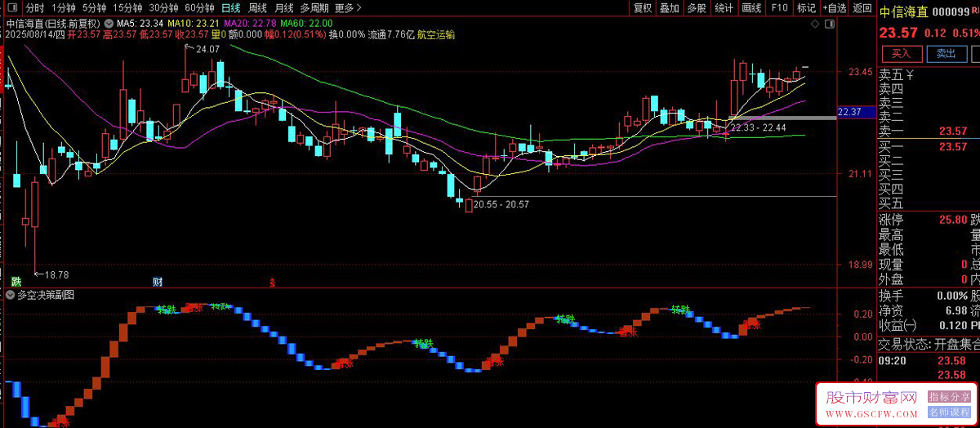Add the stock with +自选
Image resolution: width=980 pixels, height=428 pixels.
point(834,7)
